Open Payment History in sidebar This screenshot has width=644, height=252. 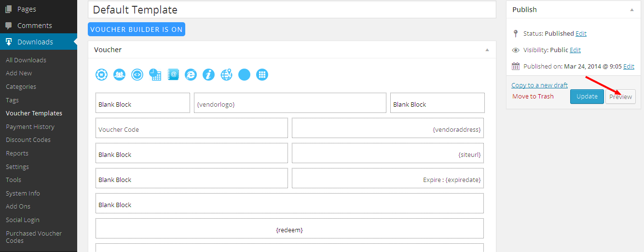(30, 126)
